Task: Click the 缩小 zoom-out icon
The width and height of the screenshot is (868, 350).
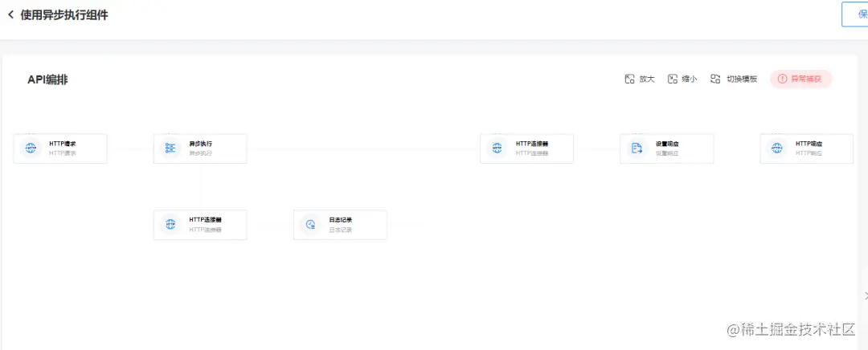Action: [673, 79]
